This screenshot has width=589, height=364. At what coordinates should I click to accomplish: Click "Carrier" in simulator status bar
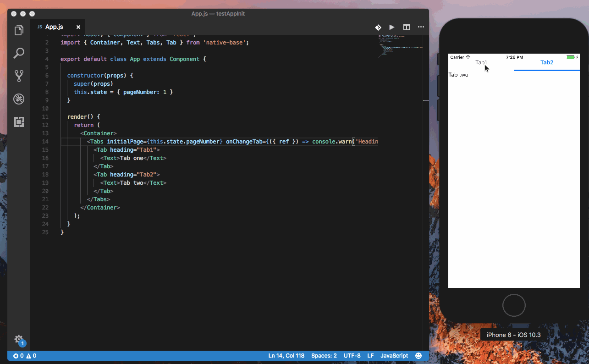point(457,57)
